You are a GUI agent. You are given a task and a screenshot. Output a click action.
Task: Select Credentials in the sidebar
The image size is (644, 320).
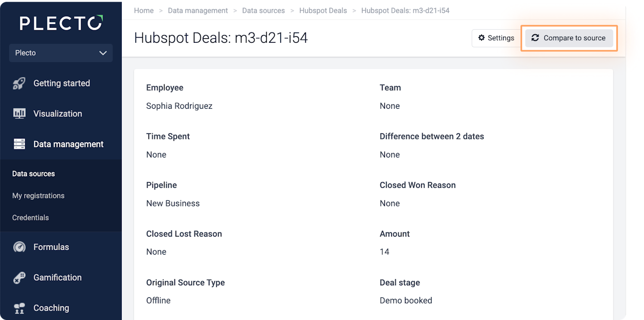(30, 218)
